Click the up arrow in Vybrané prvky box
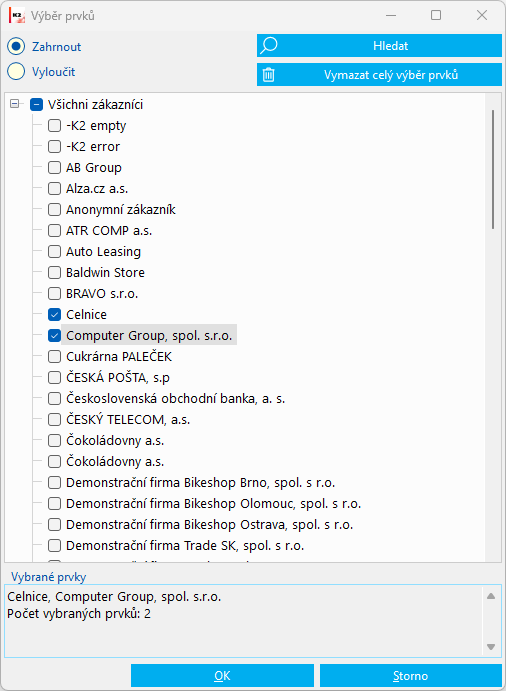This screenshot has height=691, width=506. click(491, 596)
